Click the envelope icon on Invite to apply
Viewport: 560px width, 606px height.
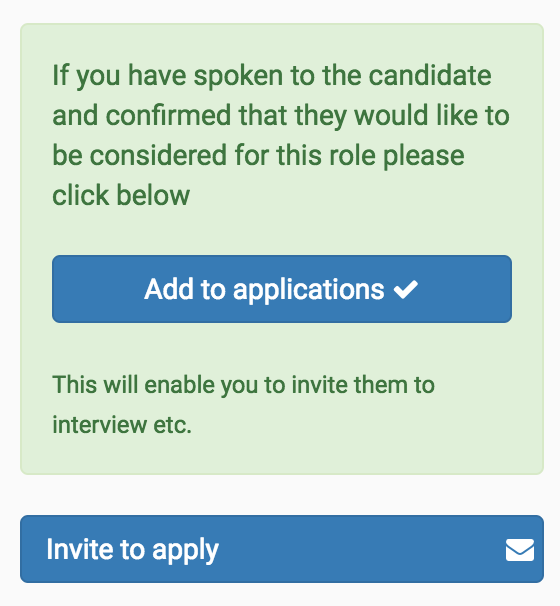(x=520, y=550)
